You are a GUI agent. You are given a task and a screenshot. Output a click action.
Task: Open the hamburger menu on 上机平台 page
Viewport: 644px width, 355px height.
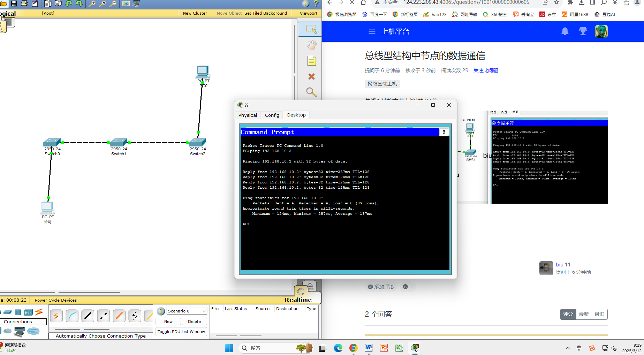372,31
